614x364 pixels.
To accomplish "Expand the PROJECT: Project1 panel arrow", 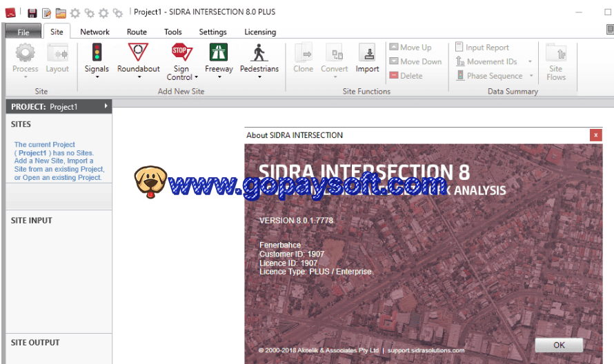I will click(106, 106).
